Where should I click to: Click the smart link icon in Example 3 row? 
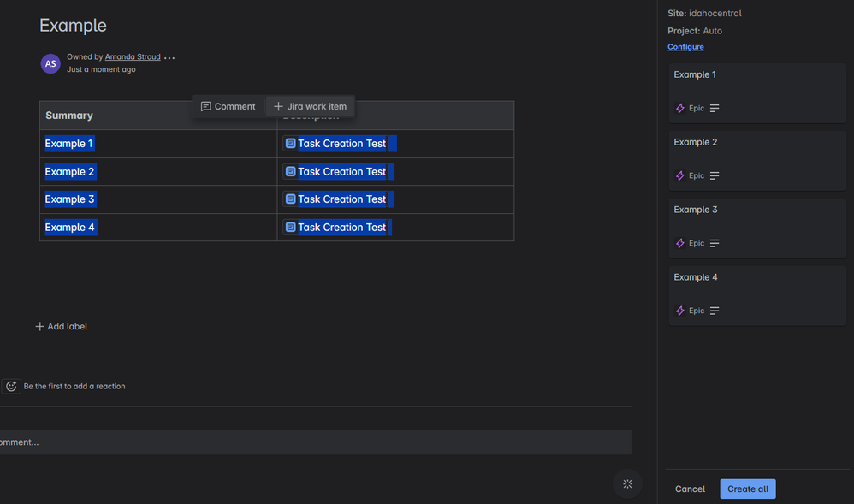coord(291,199)
